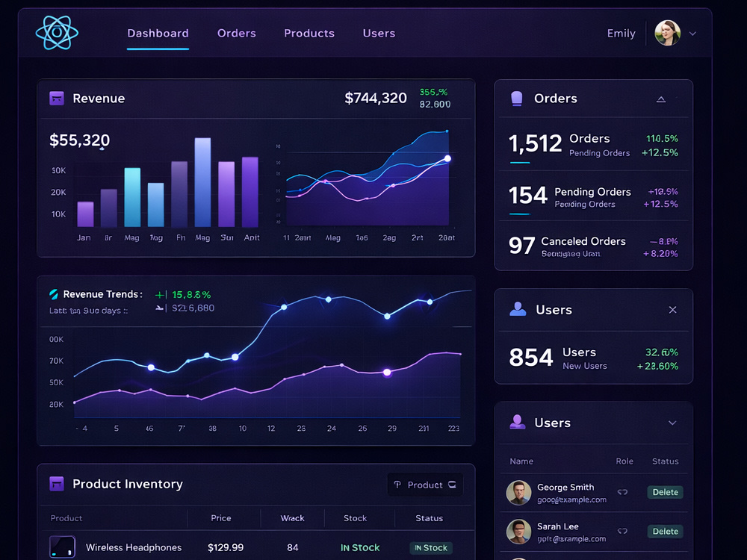Click George Smith's role link icon
The image size is (747, 560).
click(x=622, y=492)
